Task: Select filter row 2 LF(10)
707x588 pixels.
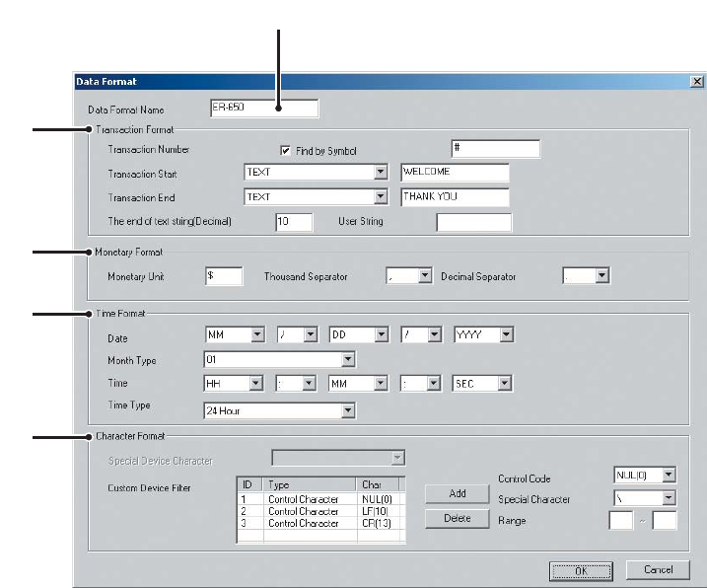Action: [321, 511]
